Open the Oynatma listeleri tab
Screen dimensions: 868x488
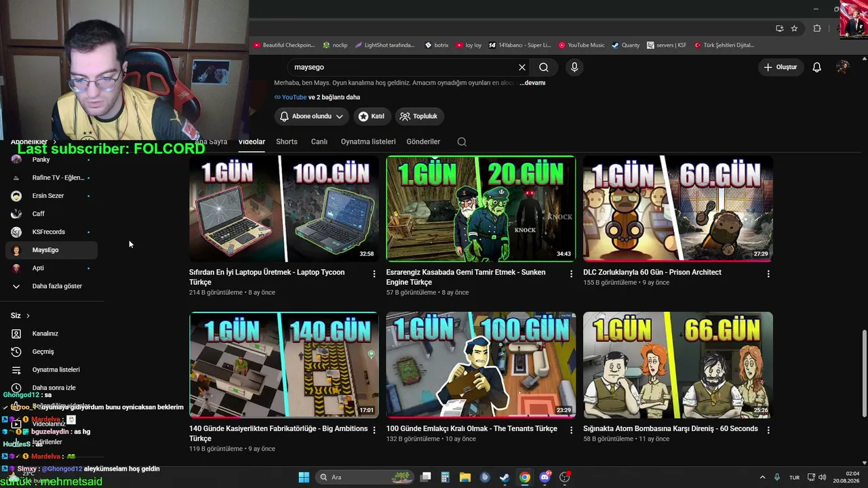coord(368,142)
